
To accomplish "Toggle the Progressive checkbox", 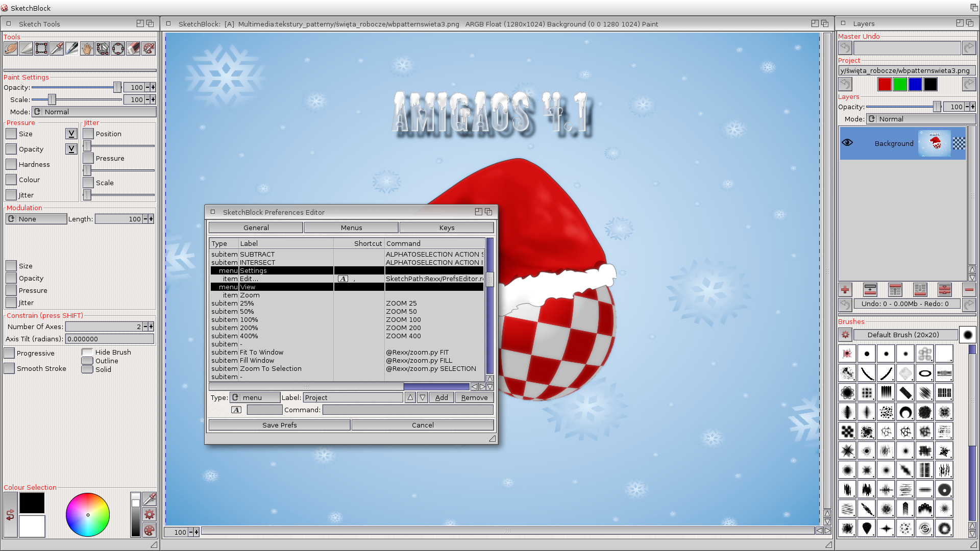I will 9,353.
